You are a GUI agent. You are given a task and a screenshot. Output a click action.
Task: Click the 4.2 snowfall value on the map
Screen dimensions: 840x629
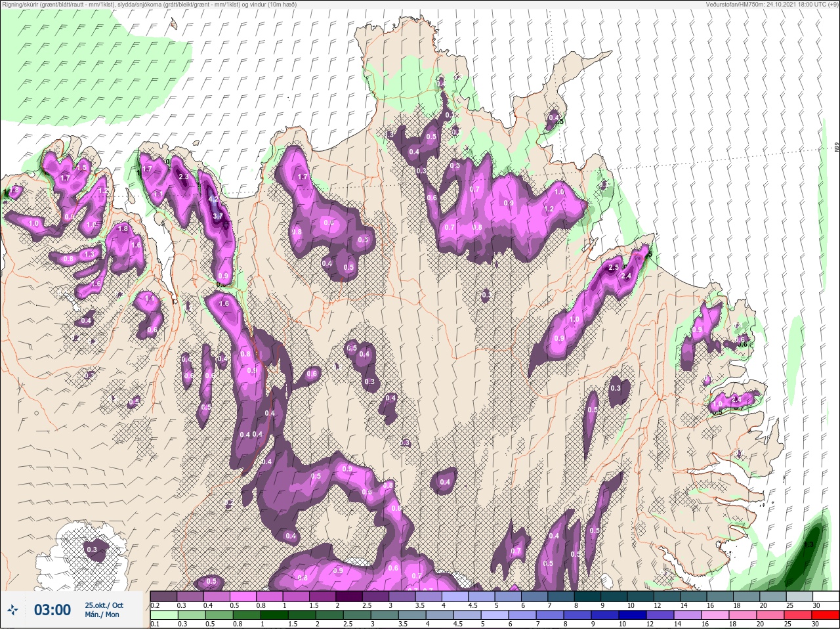(x=213, y=198)
